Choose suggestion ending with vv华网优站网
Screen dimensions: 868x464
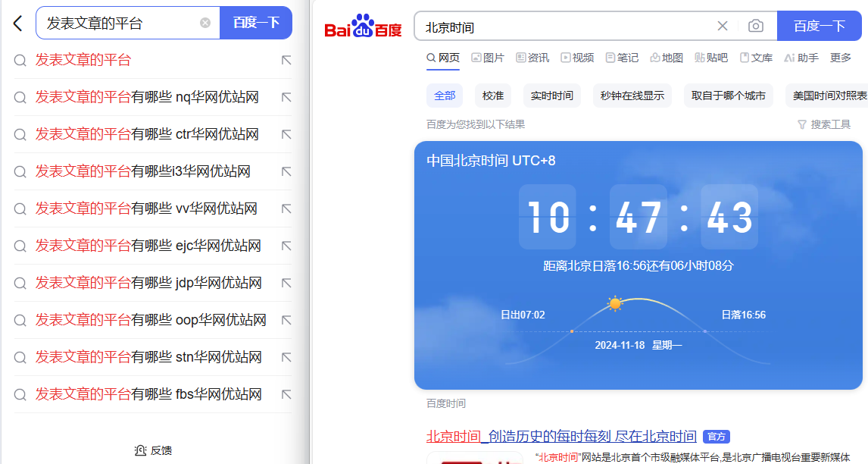pos(146,208)
